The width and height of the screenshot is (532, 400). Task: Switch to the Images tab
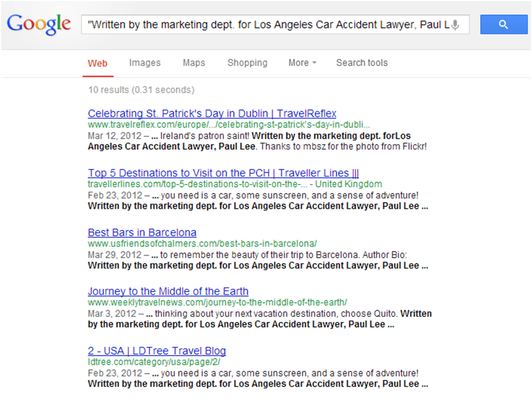pyautogui.click(x=145, y=63)
